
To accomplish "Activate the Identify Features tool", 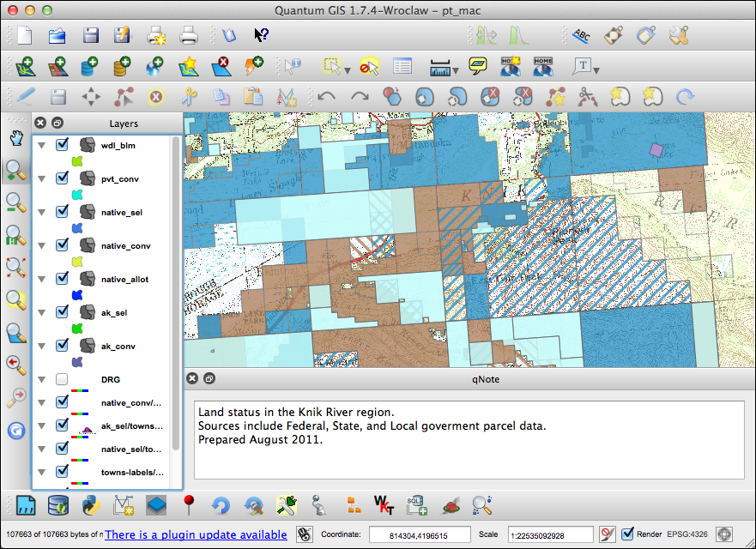I will 293,66.
